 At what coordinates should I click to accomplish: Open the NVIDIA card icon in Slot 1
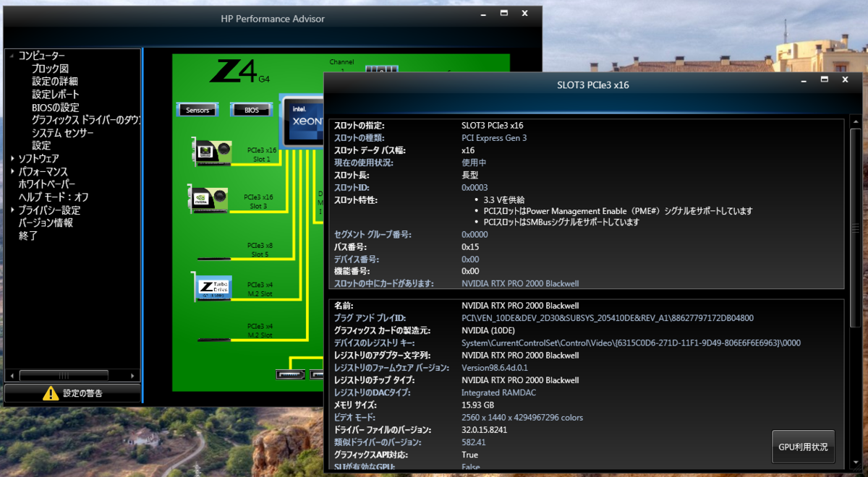point(211,152)
